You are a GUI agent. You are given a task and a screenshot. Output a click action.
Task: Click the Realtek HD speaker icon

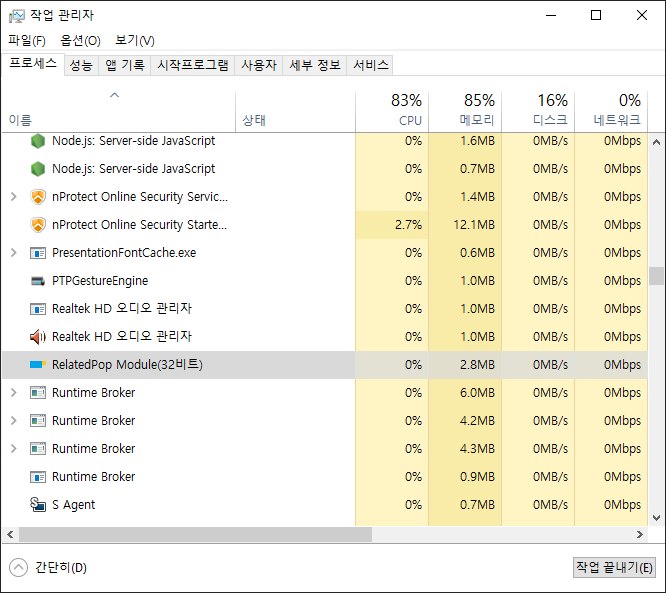(38, 337)
